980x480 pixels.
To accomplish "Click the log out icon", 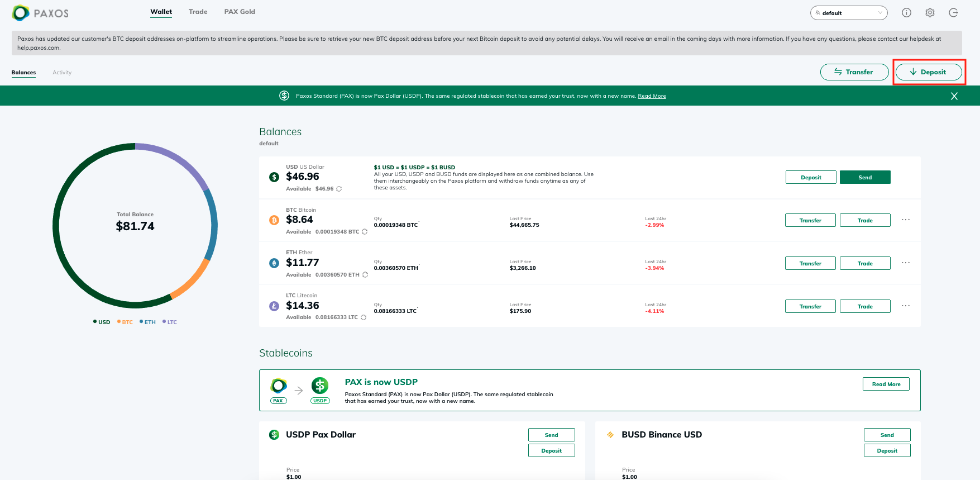I will click(x=953, y=13).
